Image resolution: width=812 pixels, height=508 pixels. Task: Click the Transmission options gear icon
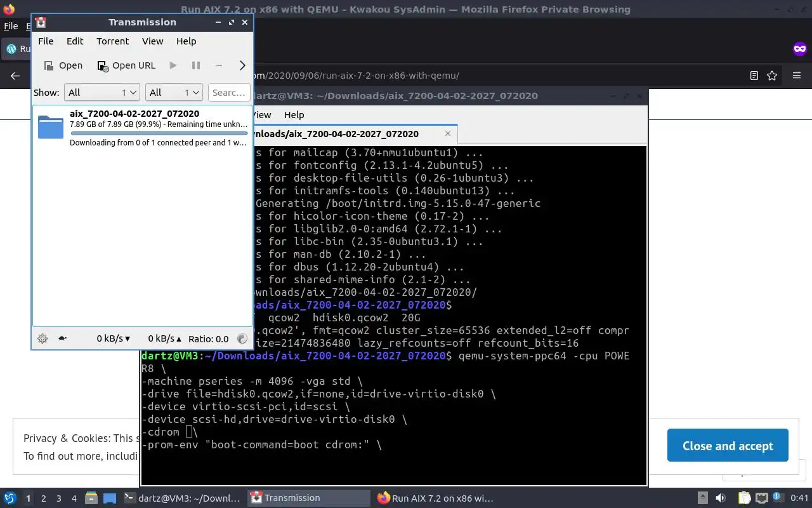click(43, 338)
